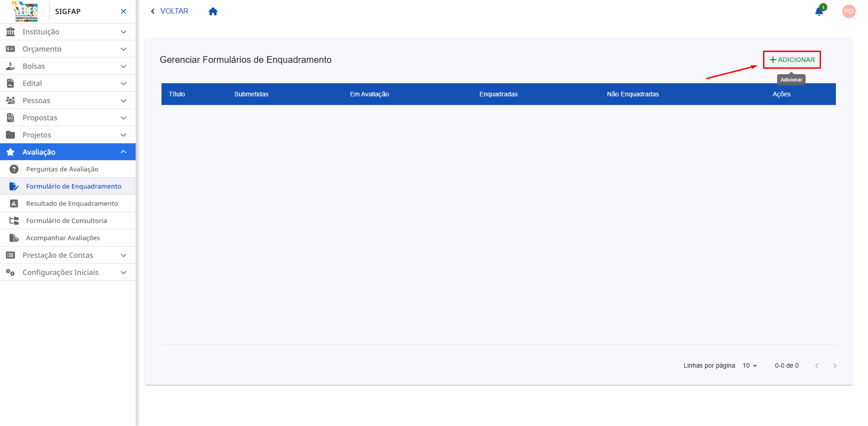The height and width of the screenshot is (426, 868).
Task: Select the Acompanhar Avaliações icon
Action: (14, 237)
